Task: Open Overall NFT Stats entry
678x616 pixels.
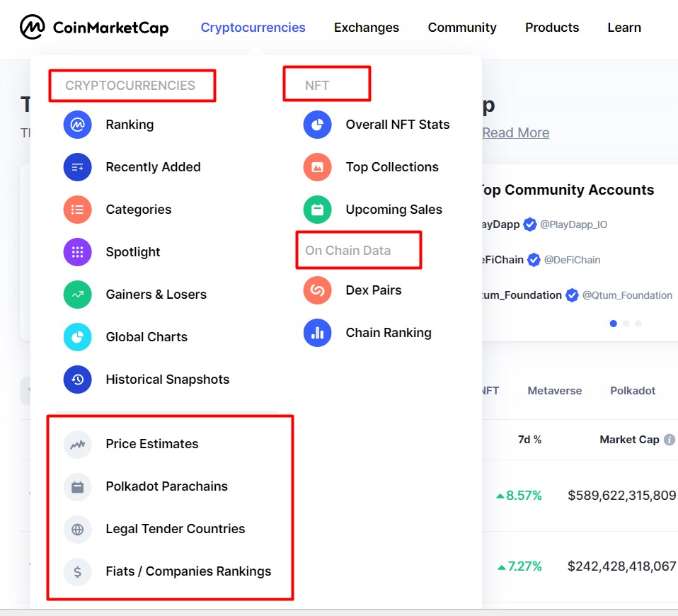Action: click(397, 125)
